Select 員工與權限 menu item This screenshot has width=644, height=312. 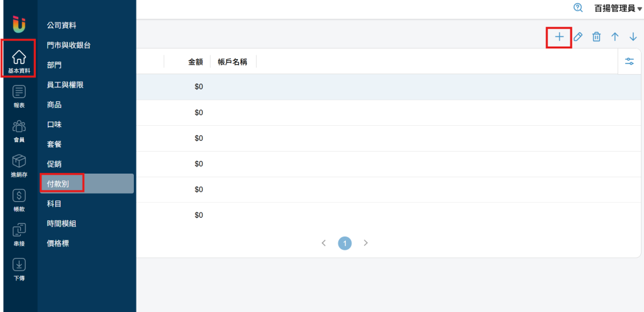point(65,84)
